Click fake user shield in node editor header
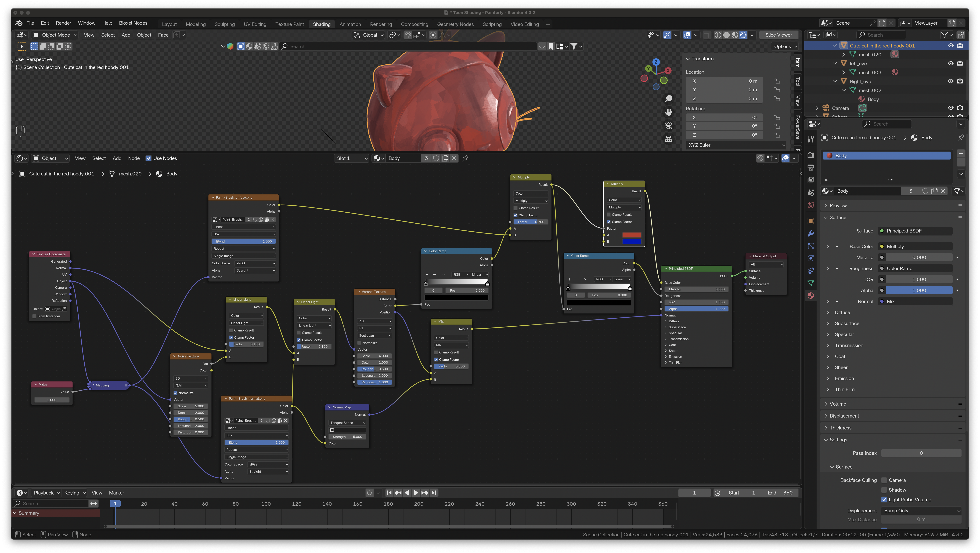 (436, 158)
